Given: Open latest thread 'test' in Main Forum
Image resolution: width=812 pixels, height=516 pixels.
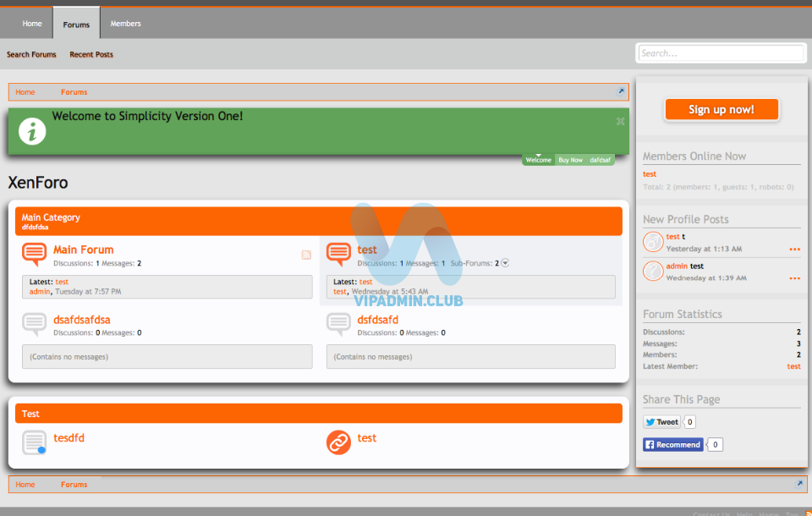Looking at the screenshot, I should click(x=62, y=282).
